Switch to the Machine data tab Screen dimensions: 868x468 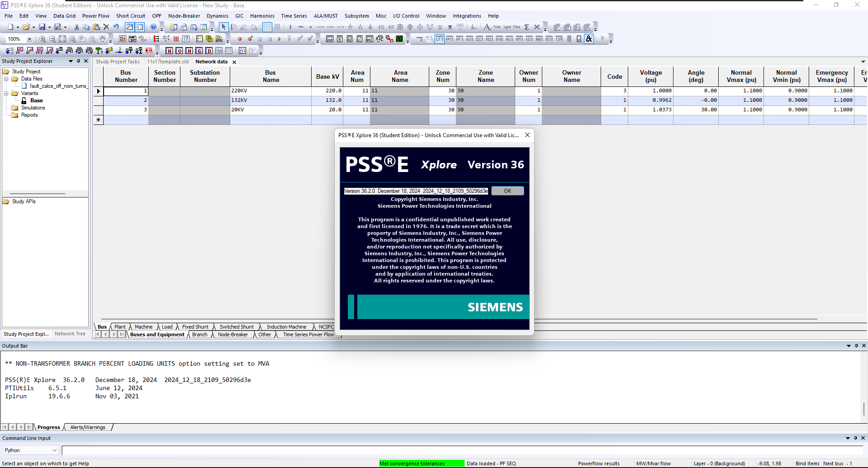click(143, 327)
